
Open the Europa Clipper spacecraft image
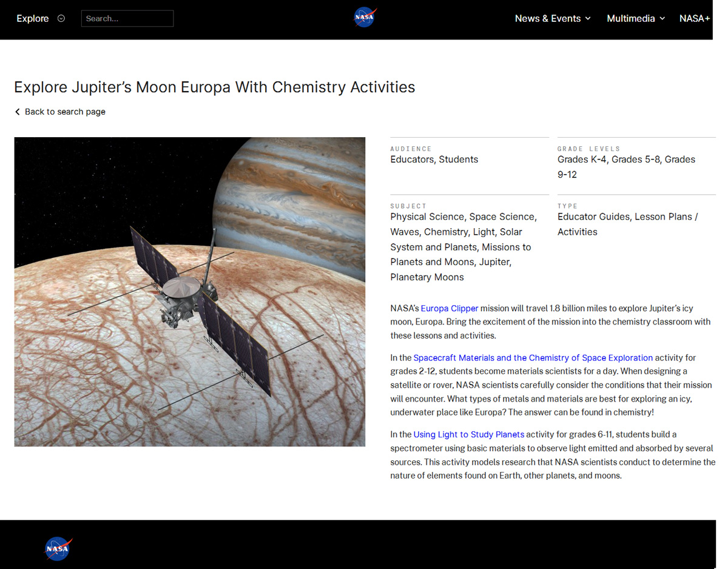[190, 292]
